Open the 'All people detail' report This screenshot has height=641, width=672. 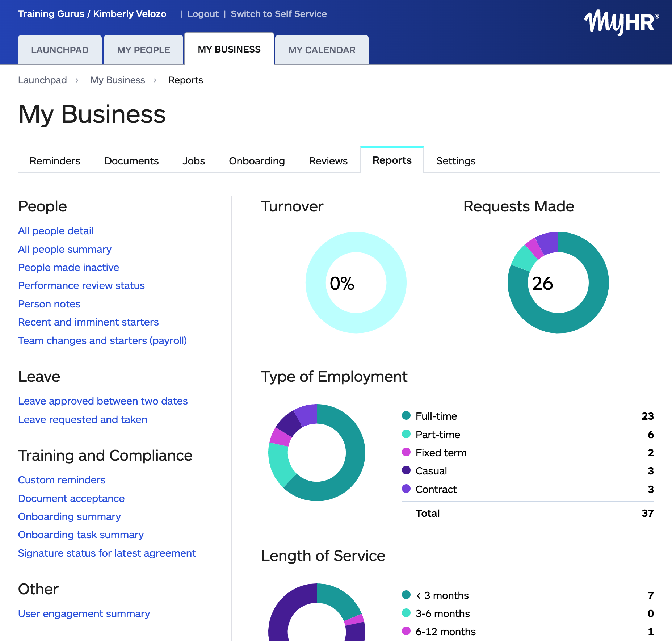point(56,231)
